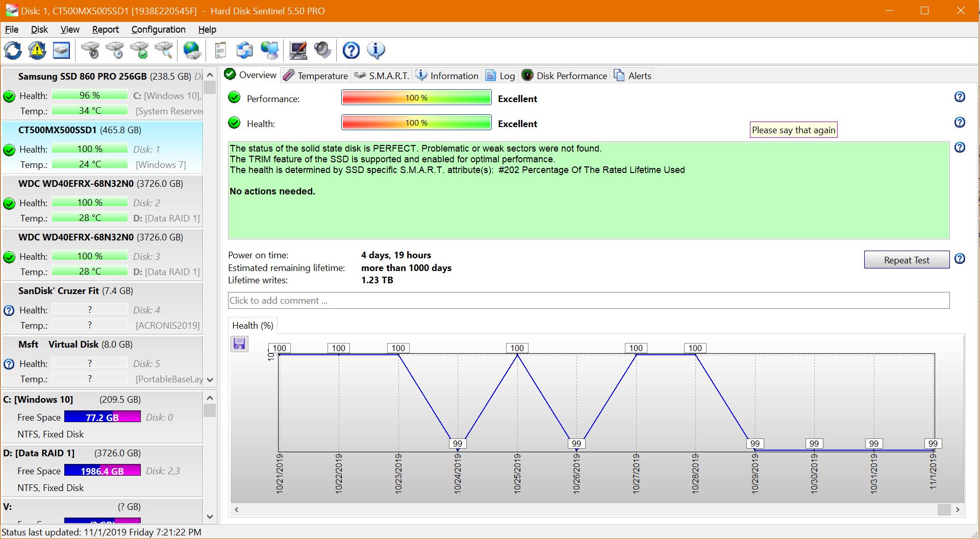Click the help icon next to Repeat Test
This screenshot has height=539, width=980.
point(960,259)
